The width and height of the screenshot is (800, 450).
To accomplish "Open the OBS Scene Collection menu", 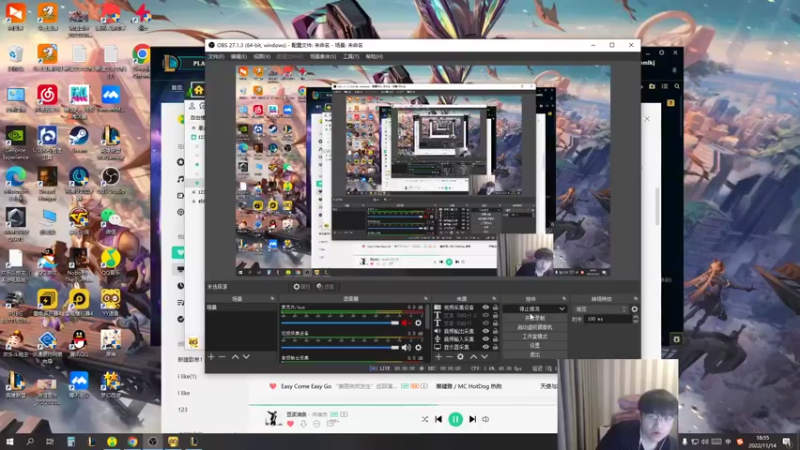I will (323, 57).
